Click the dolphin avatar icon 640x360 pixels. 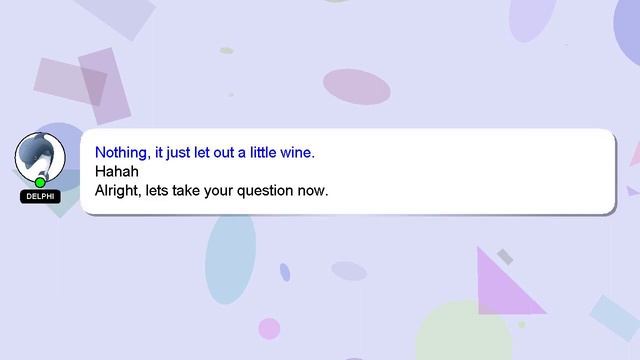point(40,158)
